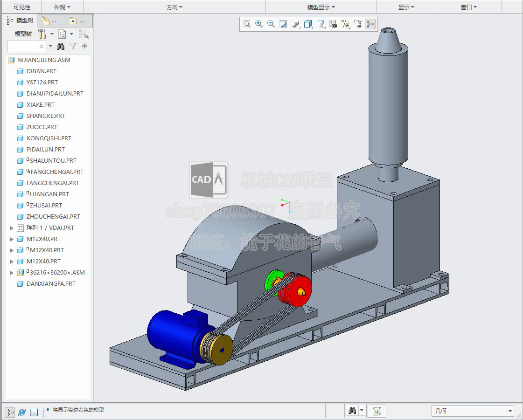Click the model tree settings hammer icon
The width and height of the screenshot is (523, 420).
point(42,34)
